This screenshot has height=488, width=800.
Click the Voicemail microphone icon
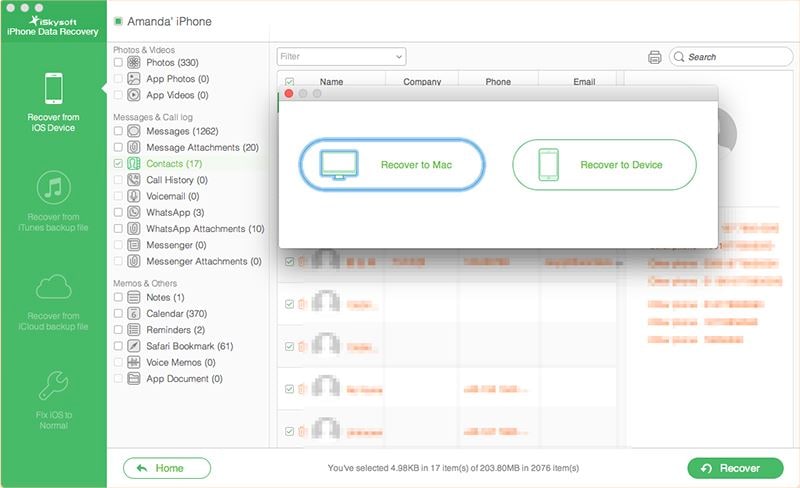click(134, 196)
